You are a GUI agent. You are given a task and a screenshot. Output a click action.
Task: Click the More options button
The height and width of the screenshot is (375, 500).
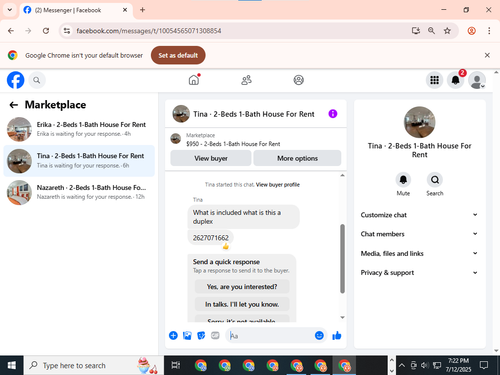pyautogui.click(x=297, y=158)
